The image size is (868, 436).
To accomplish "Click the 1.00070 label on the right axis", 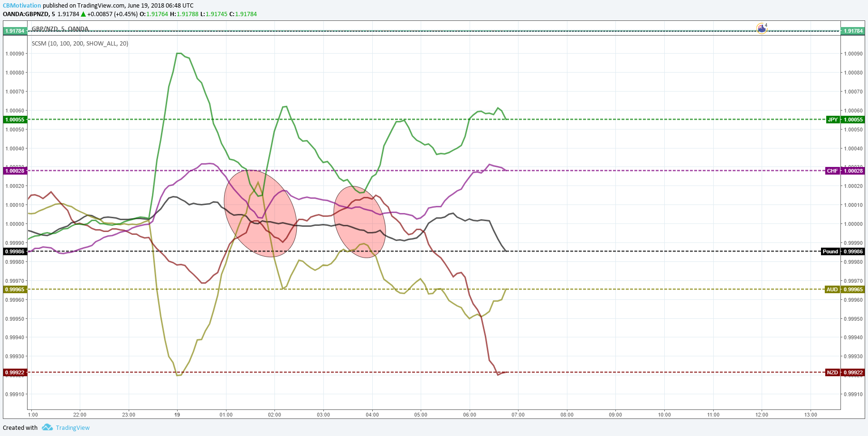I will click(x=853, y=92).
